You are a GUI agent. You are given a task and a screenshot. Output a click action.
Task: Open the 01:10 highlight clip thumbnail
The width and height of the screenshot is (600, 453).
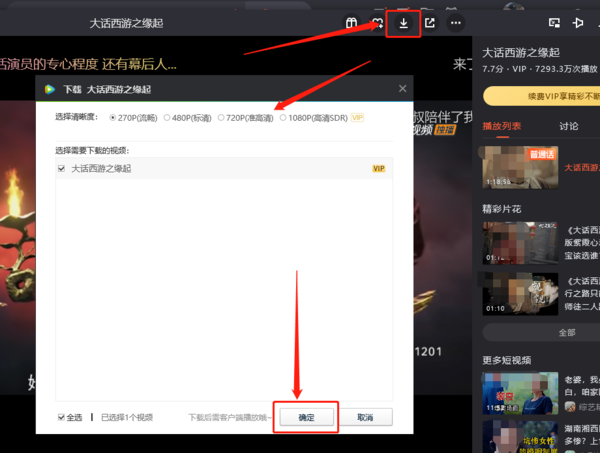520,294
